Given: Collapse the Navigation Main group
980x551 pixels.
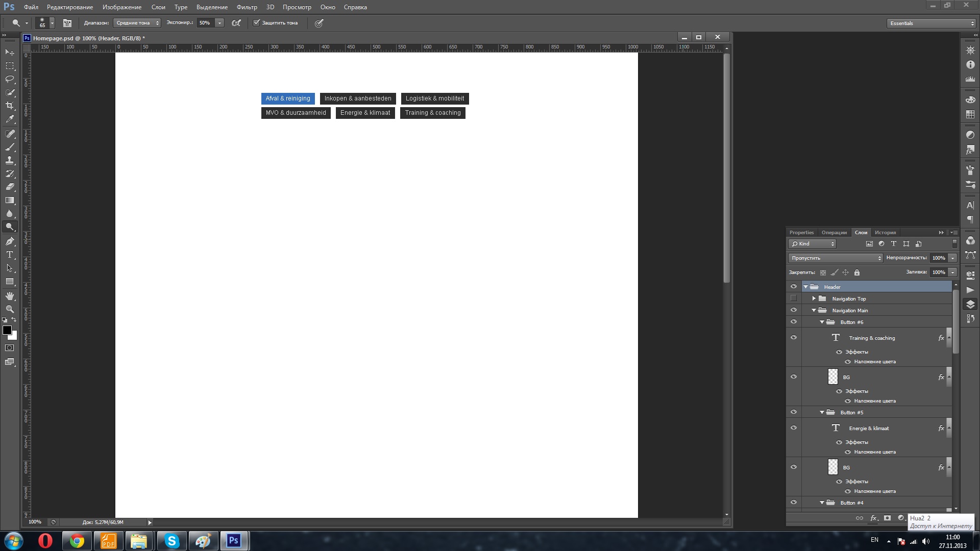Looking at the screenshot, I should 814,310.
